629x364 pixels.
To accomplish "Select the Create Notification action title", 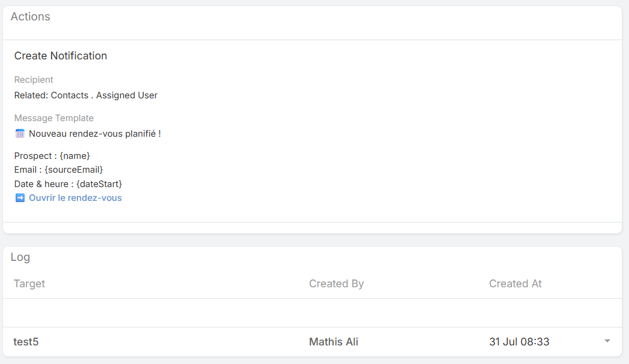I will click(61, 56).
